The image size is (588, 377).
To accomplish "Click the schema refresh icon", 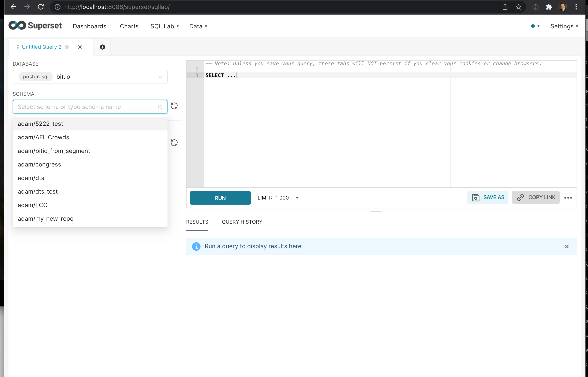I will click(x=174, y=106).
